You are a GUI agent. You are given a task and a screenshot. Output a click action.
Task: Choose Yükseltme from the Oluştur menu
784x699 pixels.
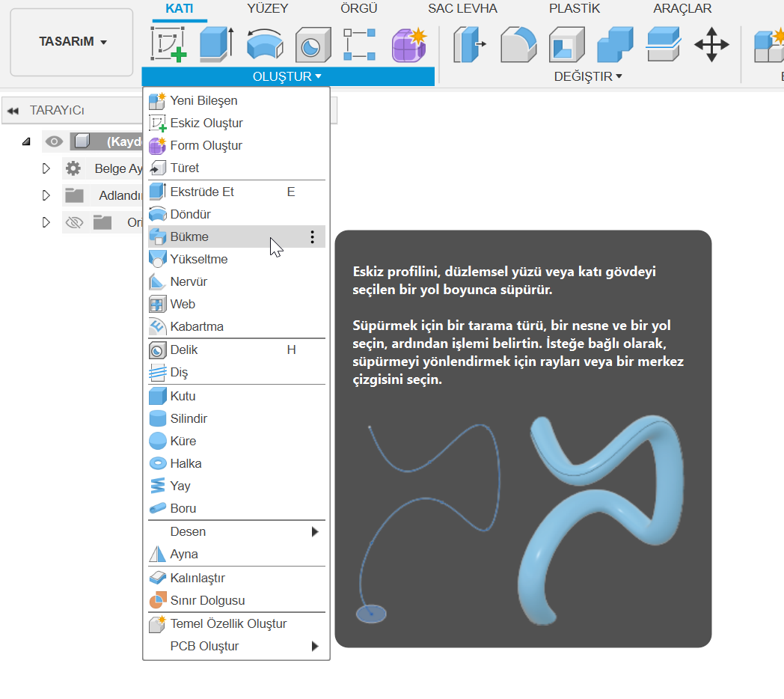pyautogui.click(x=199, y=259)
